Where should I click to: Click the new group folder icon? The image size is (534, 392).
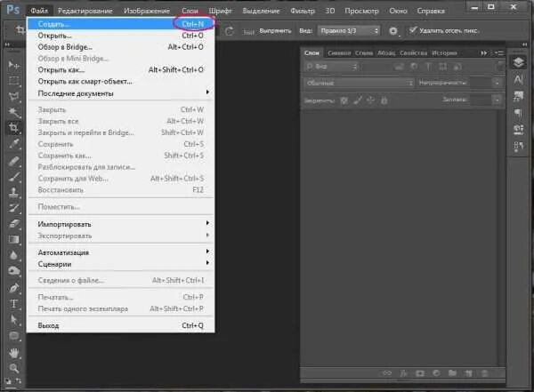pyautogui.click(x=452, y=373)
